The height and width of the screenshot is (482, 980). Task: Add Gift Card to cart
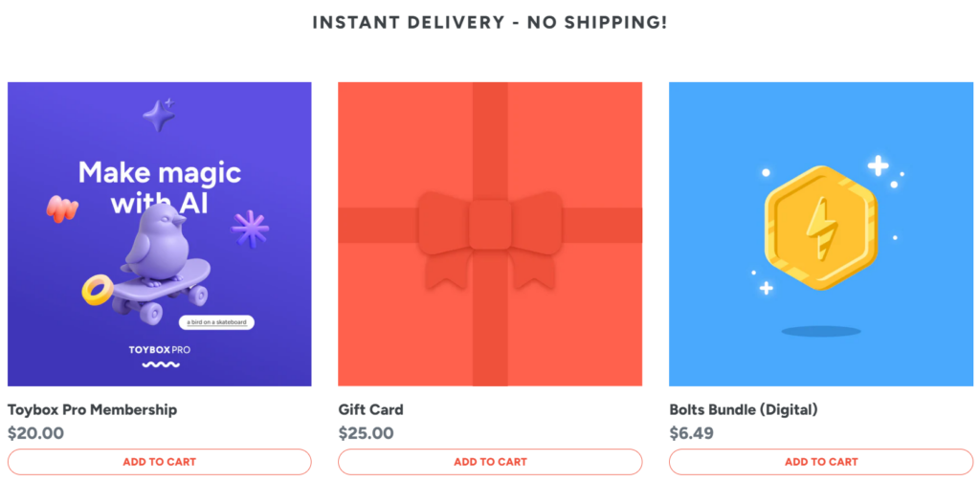click(490, 462)
